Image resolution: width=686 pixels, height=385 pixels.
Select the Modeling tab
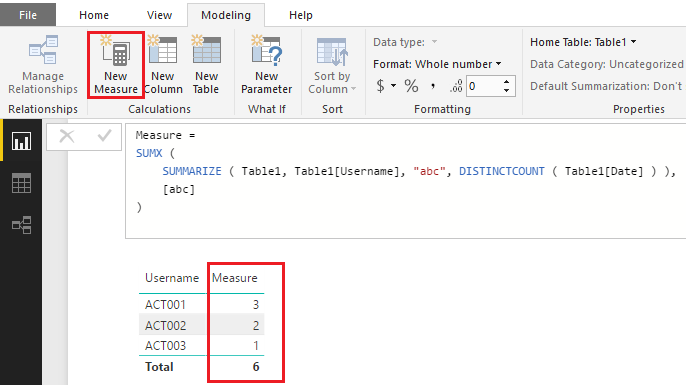226,15
